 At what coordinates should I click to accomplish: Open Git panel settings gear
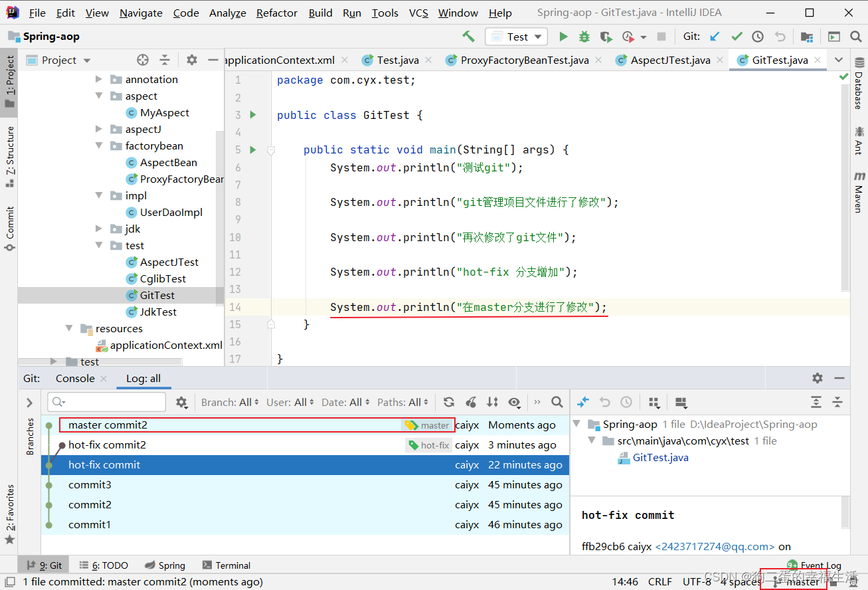coord(818,378)
